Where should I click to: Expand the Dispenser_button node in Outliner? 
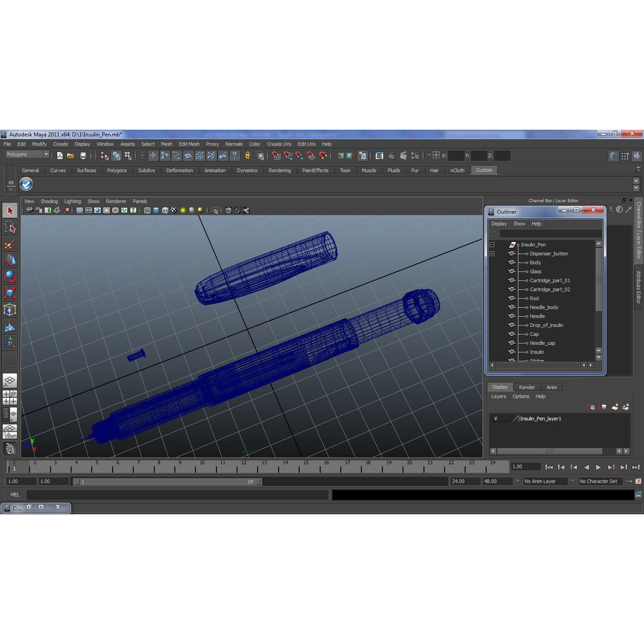pos(492,254)
